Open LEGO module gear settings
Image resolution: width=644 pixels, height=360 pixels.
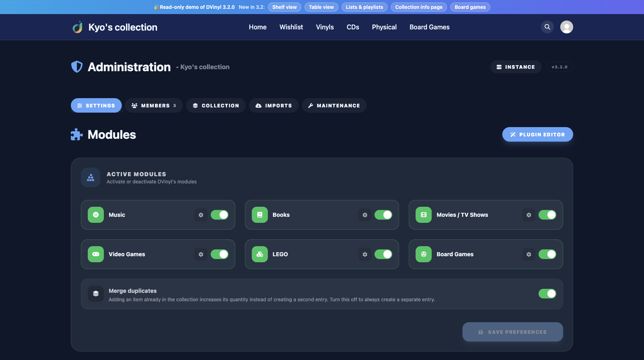tap(365, 254)
